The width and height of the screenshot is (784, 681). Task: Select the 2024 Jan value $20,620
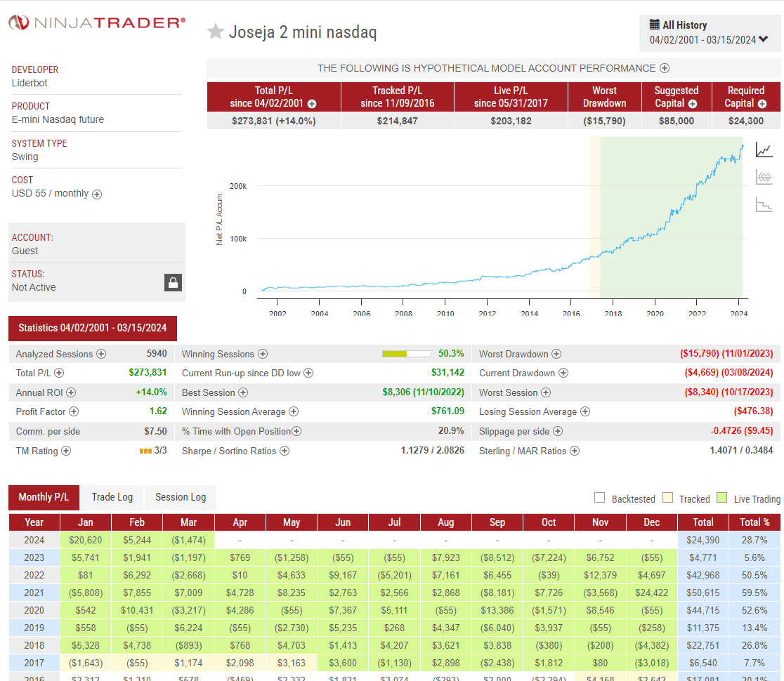click(86, 540)
